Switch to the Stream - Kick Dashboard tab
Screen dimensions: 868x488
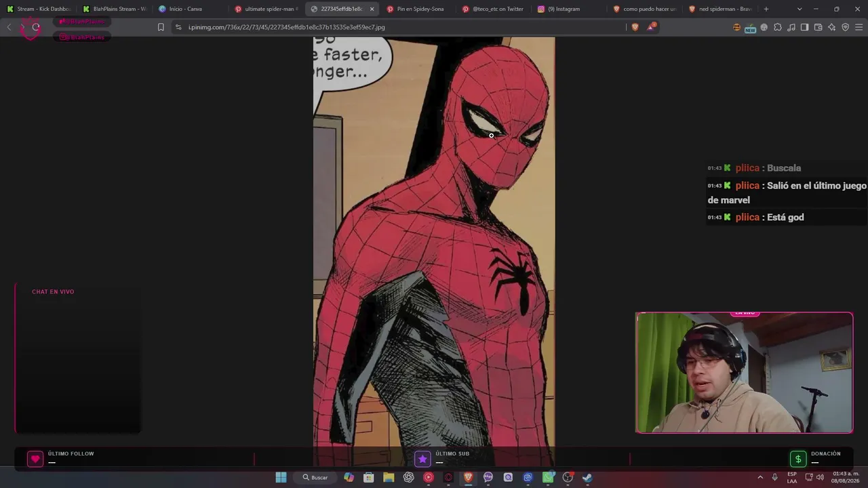39,9
